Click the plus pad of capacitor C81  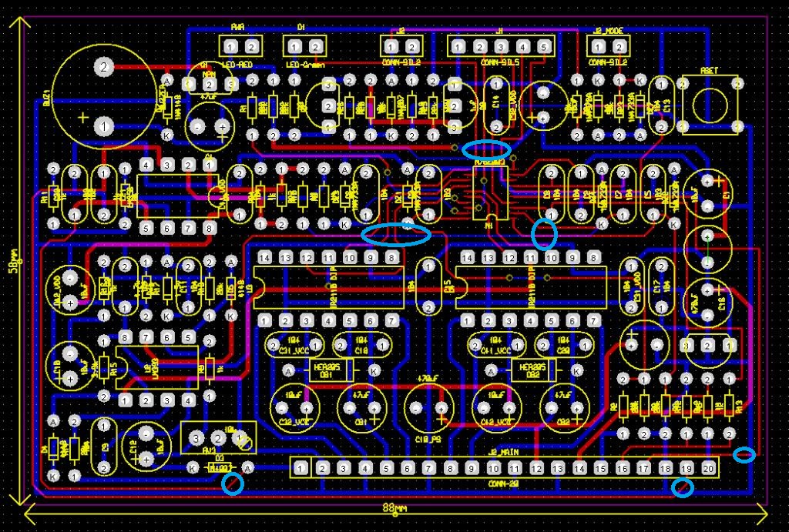click(374, 409)
